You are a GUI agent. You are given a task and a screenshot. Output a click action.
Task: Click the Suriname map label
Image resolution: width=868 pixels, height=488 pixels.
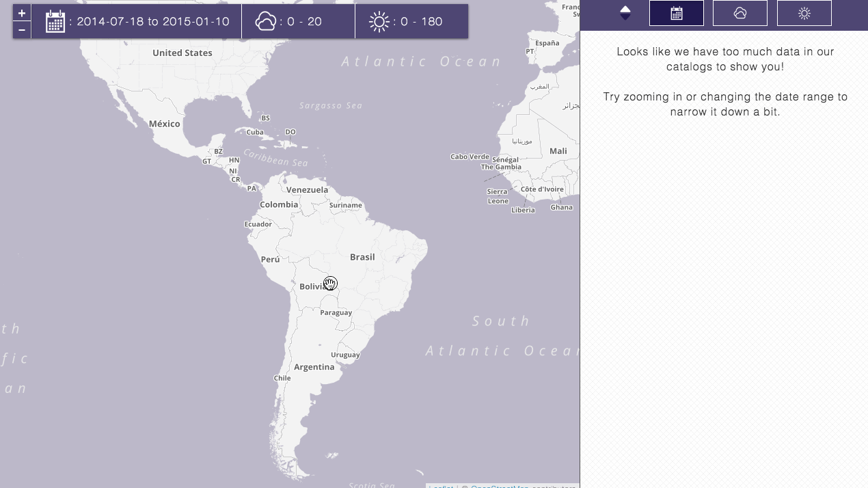pyautogui.click(x=345, y=205)
